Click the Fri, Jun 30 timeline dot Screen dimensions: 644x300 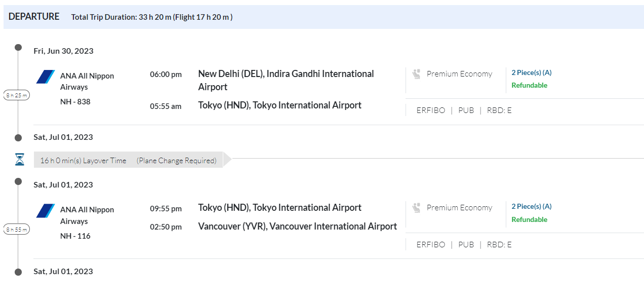pos(18,48)
